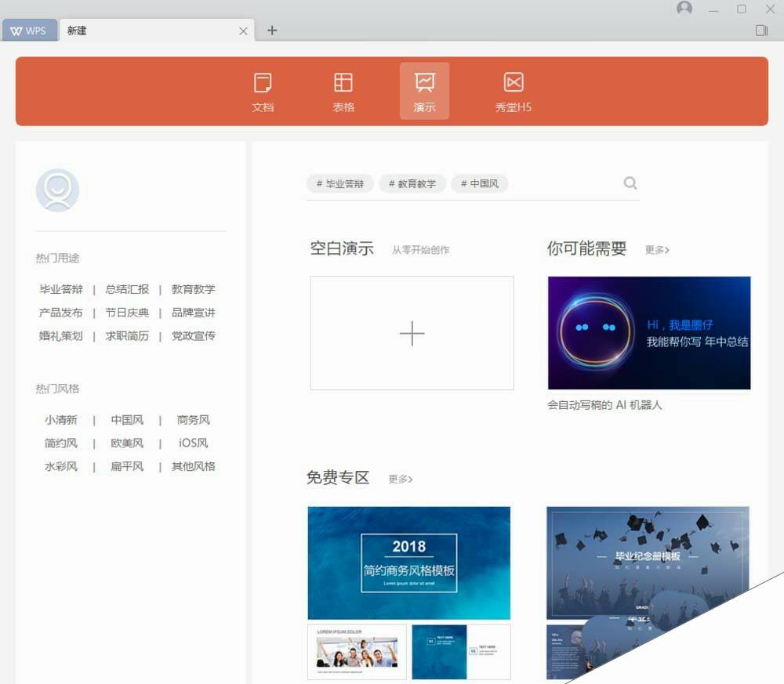Click the search magnifier icon
The height and width of the screenshot is (684, 784).
click(x=630, y=183)
